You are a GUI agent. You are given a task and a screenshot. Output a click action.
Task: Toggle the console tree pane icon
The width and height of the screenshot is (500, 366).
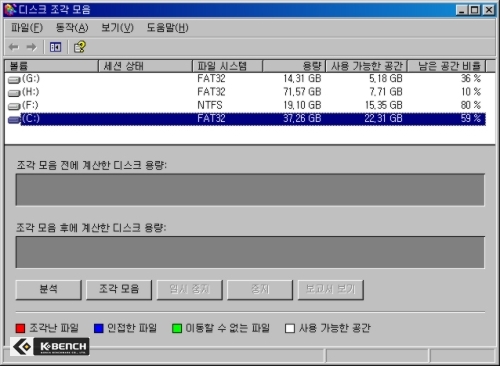pyautogui.click(x=55, y=47)
